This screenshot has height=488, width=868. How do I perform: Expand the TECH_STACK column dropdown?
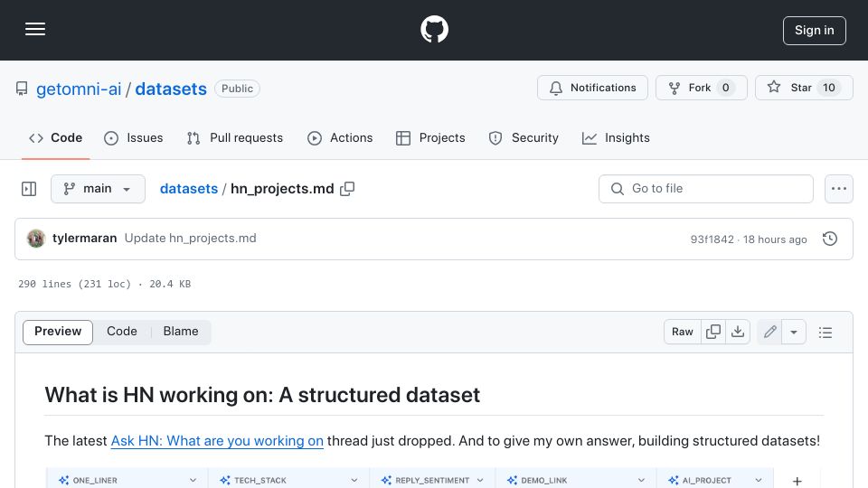tap(354, 480)
